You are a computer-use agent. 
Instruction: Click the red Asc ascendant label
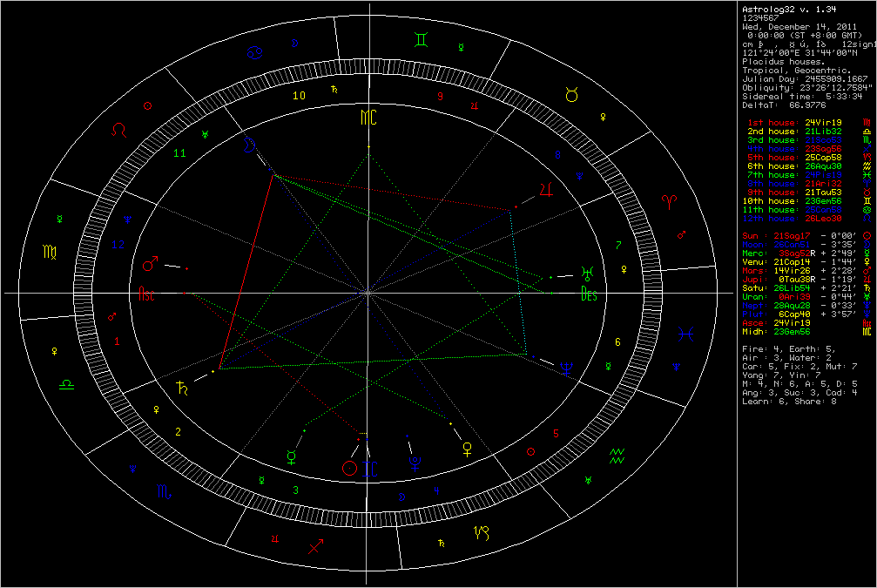(x=146, y=294)
